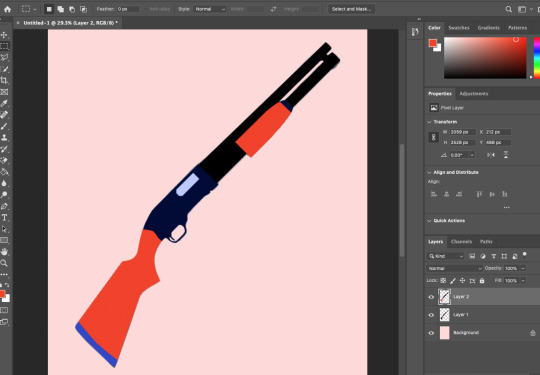Align top edges button
This screenshot has height=375, width=540.
[479, 194]
